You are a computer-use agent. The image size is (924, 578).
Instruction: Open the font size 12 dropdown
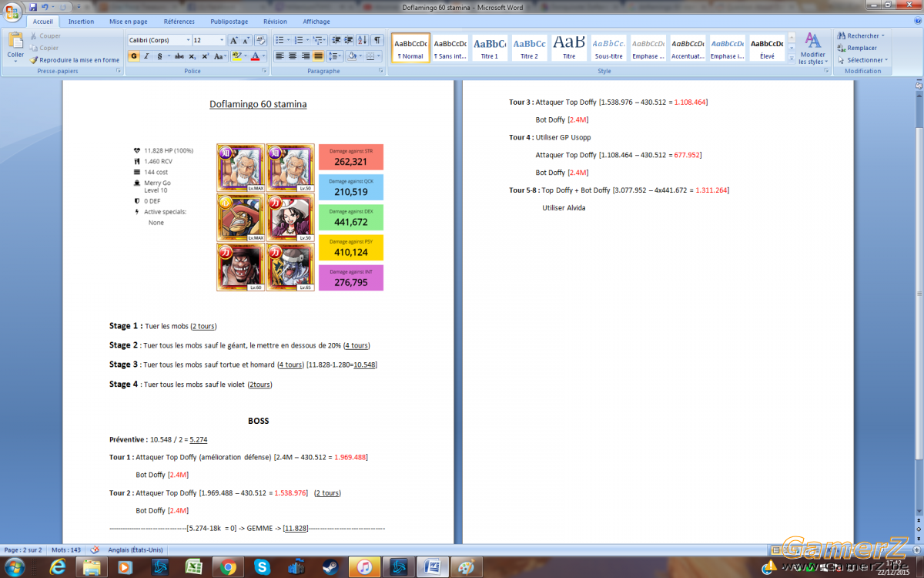[x=223, y=40]
